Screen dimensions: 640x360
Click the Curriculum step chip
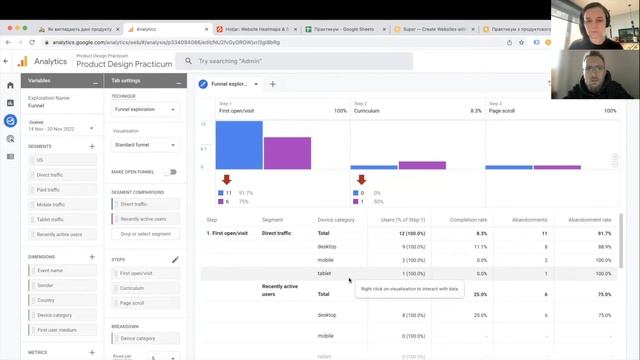pos(145,288)
